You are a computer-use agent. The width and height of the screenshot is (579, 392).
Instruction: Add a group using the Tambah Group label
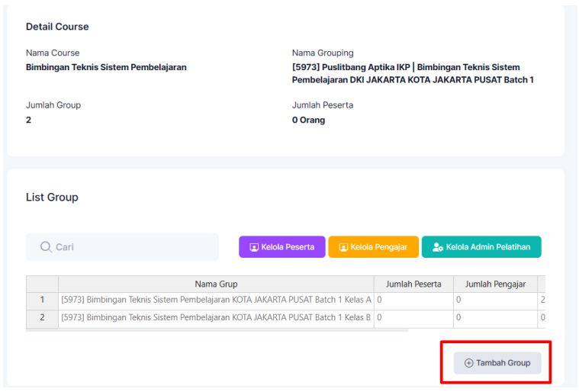tap(503, 363)
